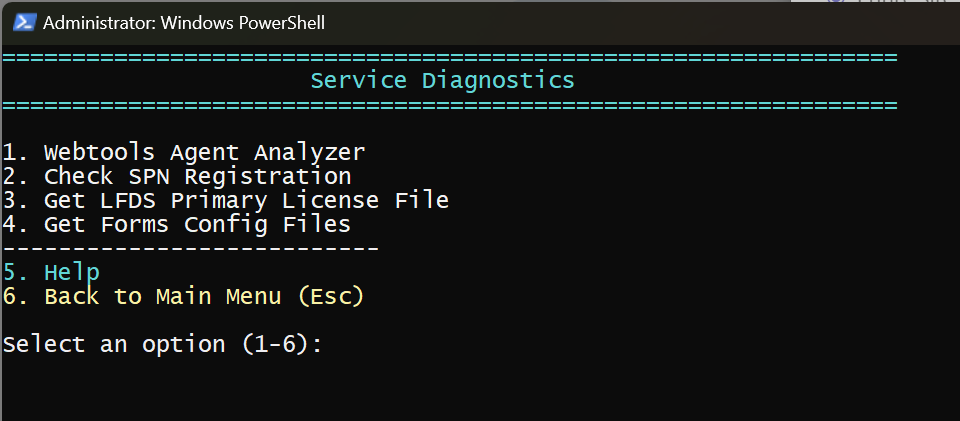Click the dashed divider above Help
The image size is (960, 421).
pos(190,248)
